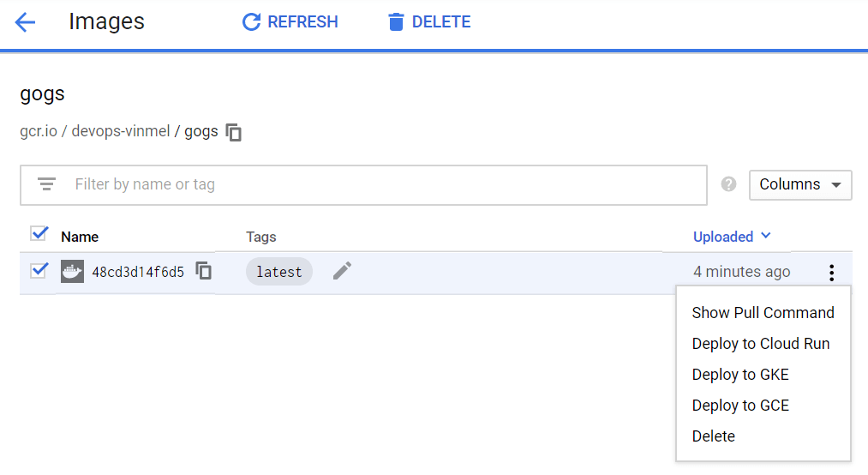The image size is (868, 475).
Task: Select Show Pull Command from menu
Action: (763, 313)
